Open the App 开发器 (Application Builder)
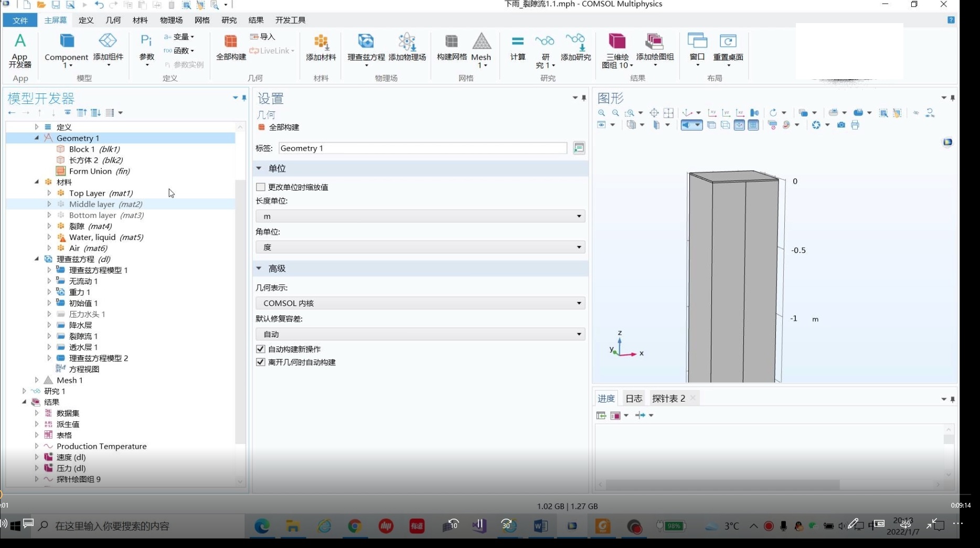This screenshot has height=548, width=980. tap(20, 50)
